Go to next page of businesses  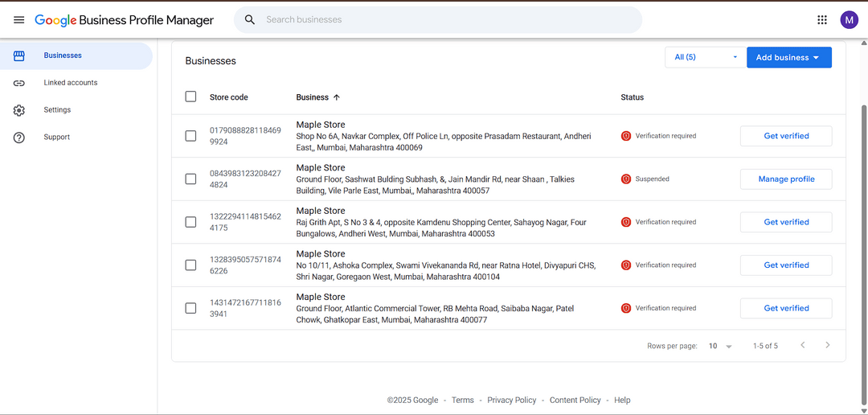(828, 345)
